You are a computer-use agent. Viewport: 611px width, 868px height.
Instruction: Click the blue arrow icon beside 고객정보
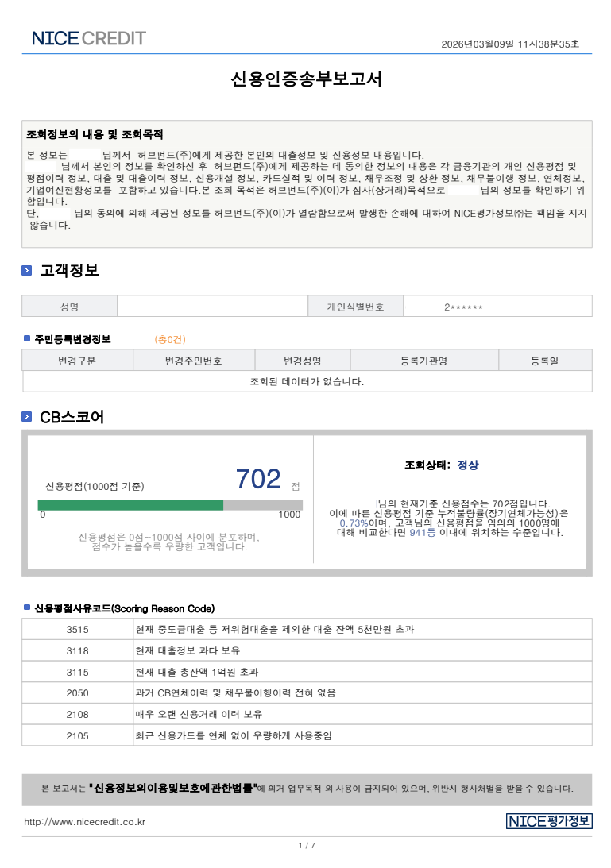(27, 272)
